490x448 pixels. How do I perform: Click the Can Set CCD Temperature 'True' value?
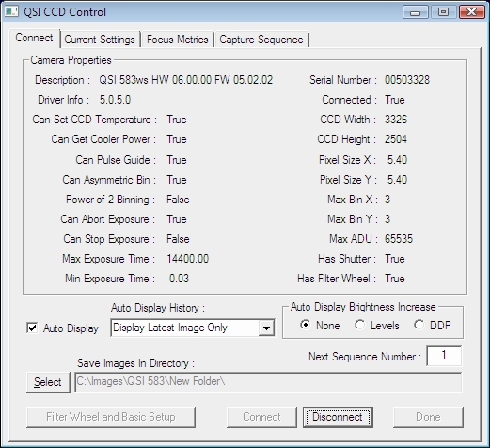tap(177, 120)
